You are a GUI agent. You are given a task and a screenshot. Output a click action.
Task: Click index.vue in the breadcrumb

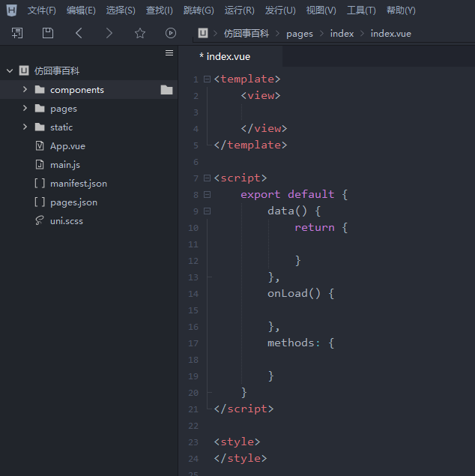pos(390,34)
